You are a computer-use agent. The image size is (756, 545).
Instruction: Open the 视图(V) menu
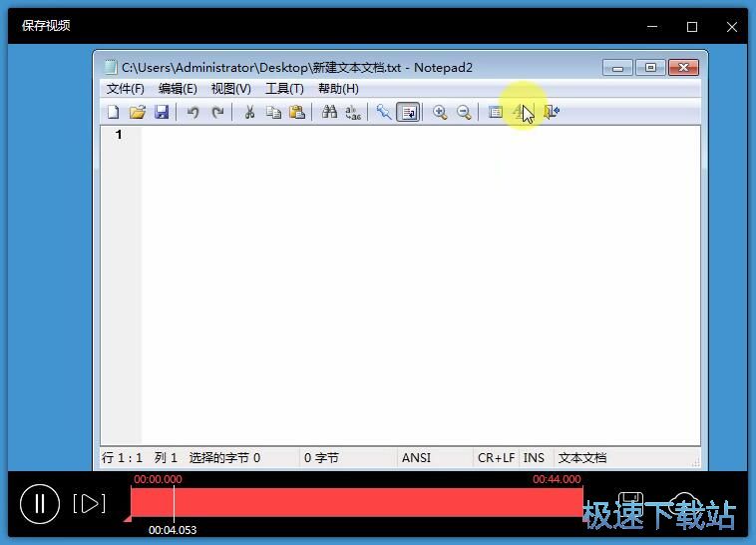[231, 89]
